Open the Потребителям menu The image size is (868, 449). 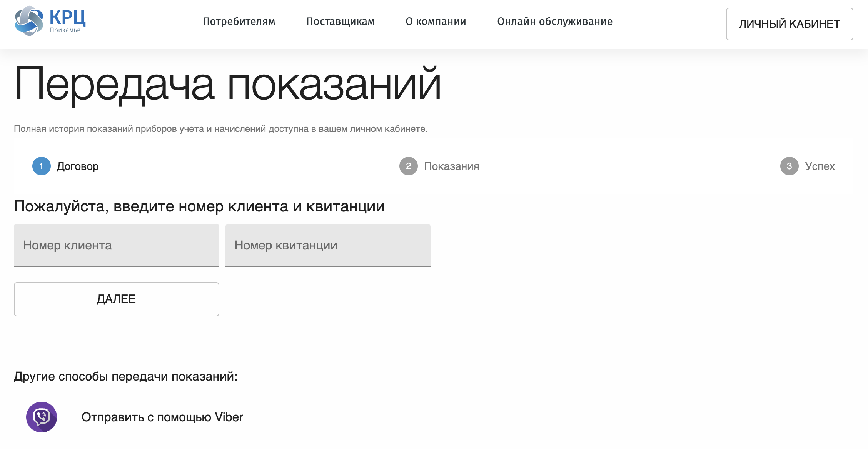[x=239, y=22]
